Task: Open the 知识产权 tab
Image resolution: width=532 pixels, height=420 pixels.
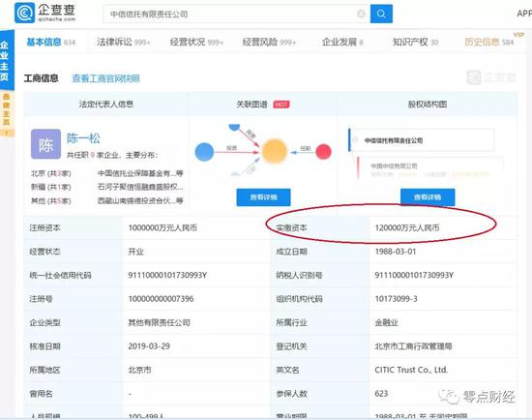Action: pos(415,42)
